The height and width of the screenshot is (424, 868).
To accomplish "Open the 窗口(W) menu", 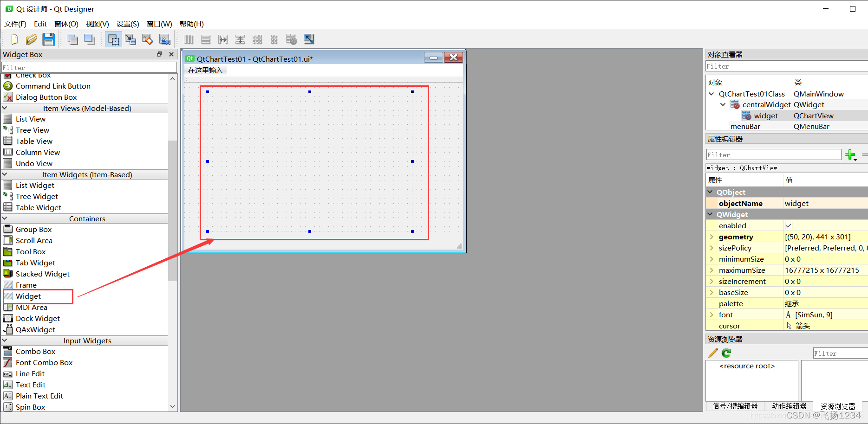I will [x=159, y=24].
